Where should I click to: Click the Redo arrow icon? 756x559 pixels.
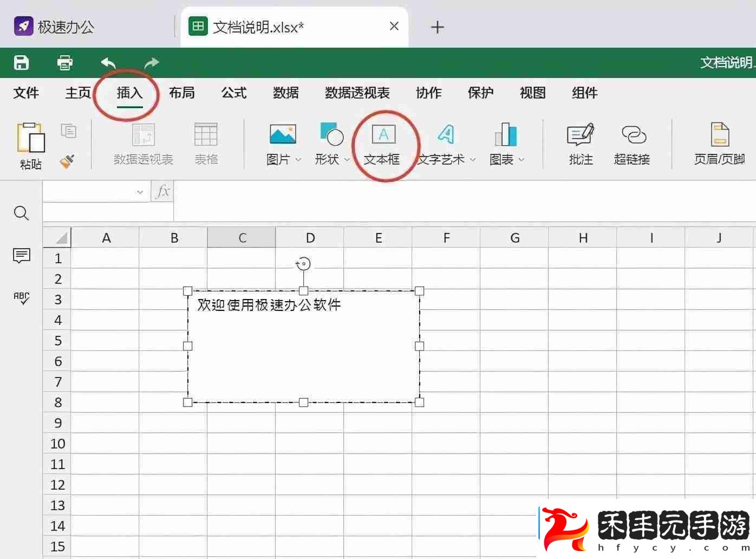point(152,63)
